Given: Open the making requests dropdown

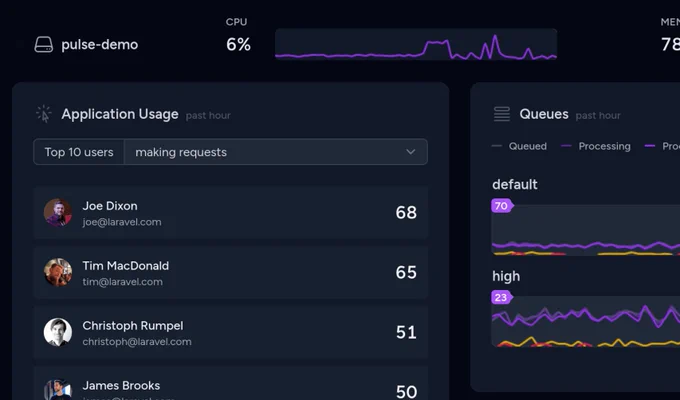Looking at the screenshot, I should (276, 152).
